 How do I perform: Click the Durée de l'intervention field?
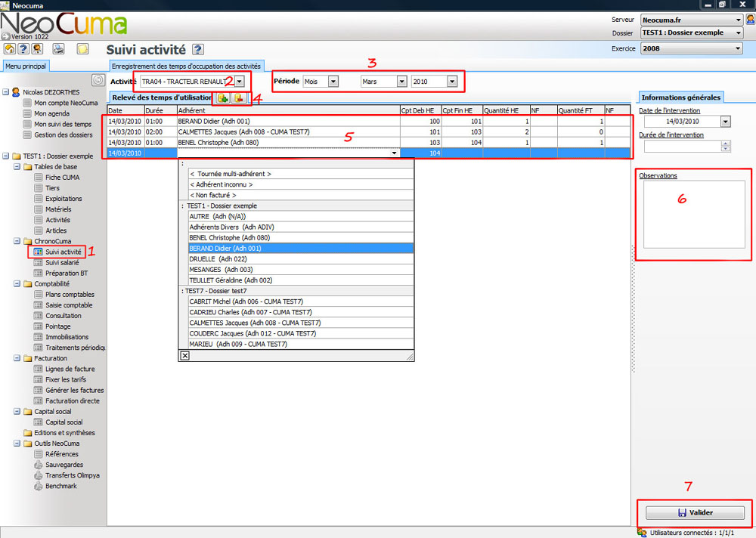coord(682,146)
